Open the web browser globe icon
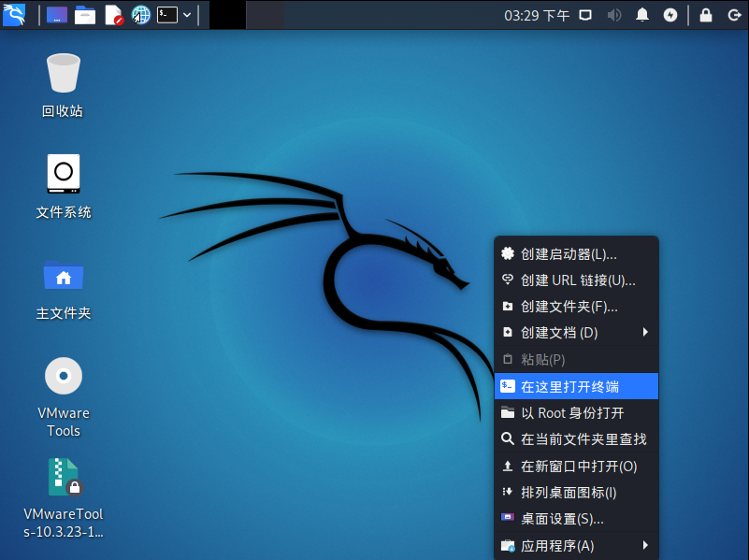 141,15
